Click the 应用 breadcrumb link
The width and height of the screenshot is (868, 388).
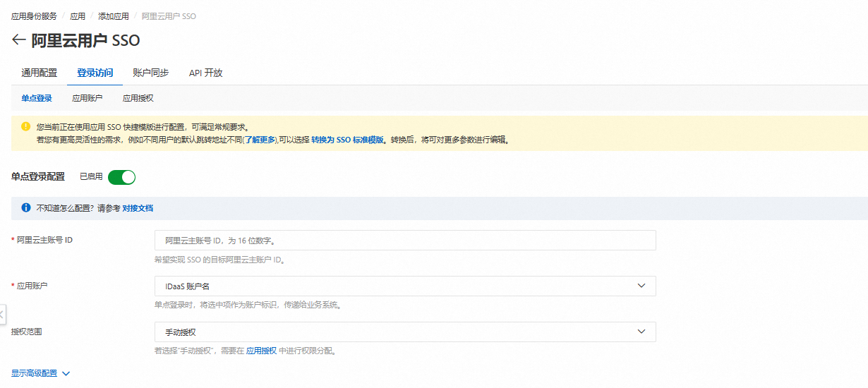(78, 16)
